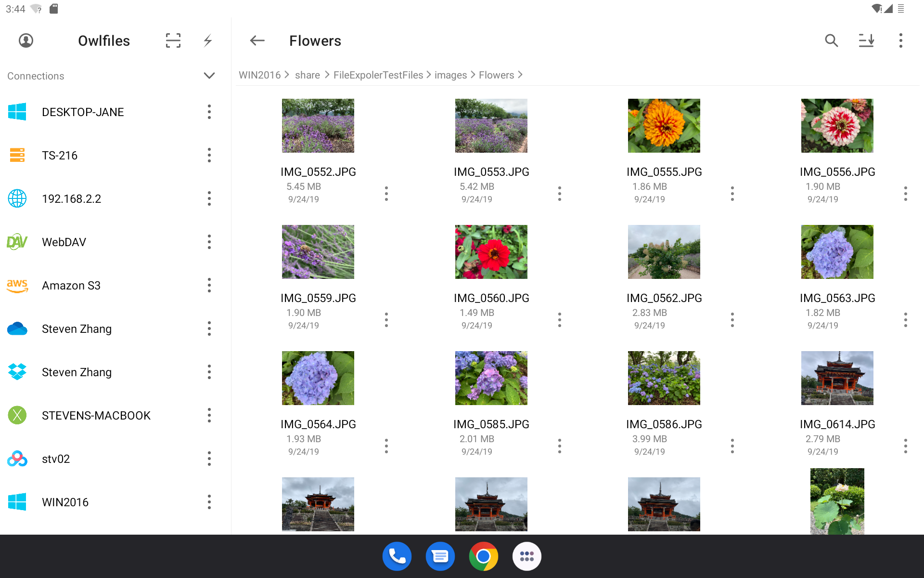Screen dimensions: 924x578
Task: Tap the lightning bolt quick connect icon
Action: click(208, 40)
